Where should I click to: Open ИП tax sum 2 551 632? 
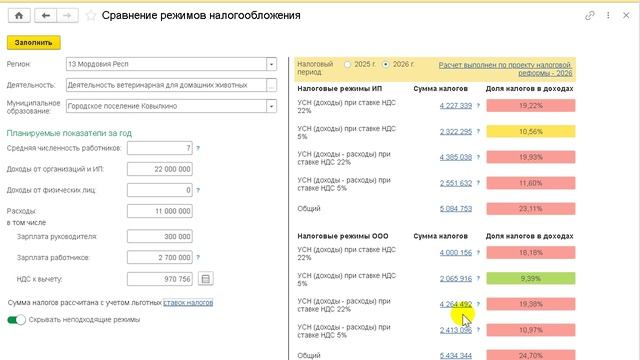(x=456, y=183)
